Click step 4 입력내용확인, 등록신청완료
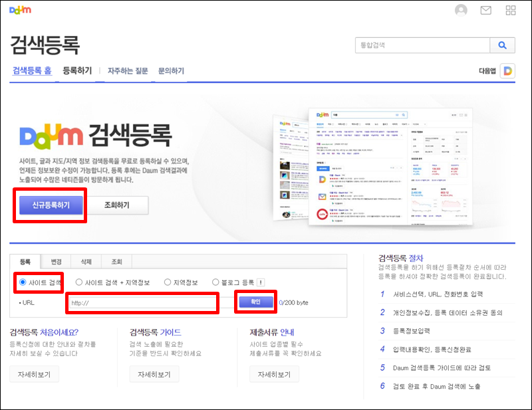The width and height of the screenshot is (532, 410). click(432, 350)
